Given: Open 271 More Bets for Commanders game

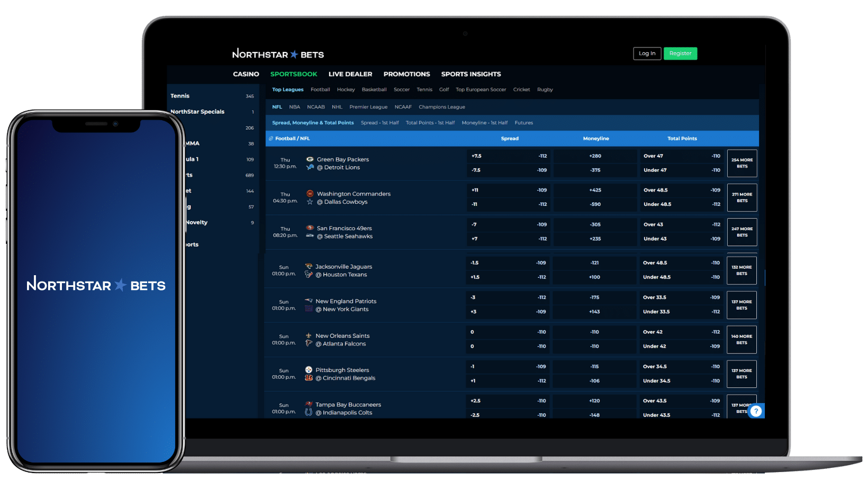Looking at the screenshot, I should tap(742, 197).
